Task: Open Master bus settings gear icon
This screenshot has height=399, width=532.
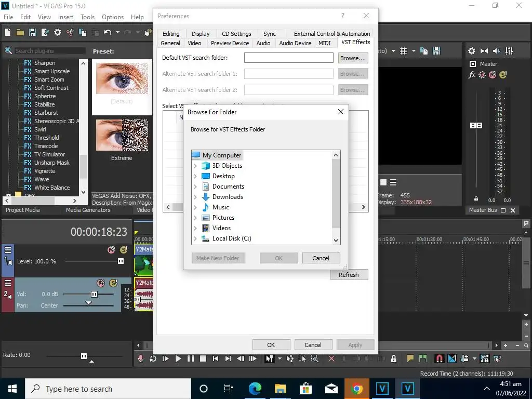Action: pyautogui.click(x=472, y=51)
